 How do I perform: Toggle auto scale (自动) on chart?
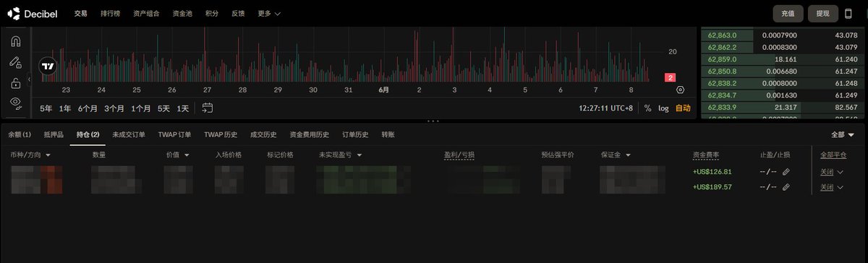(683, 108)
